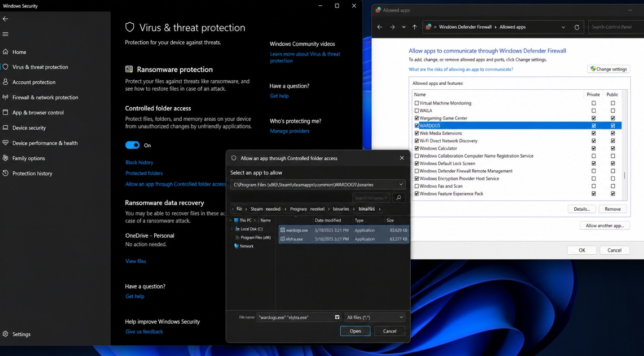The width and height of the screenshot is (644, 356).
Task: Click Remove in Allowed apps
Action: point(613,209)
